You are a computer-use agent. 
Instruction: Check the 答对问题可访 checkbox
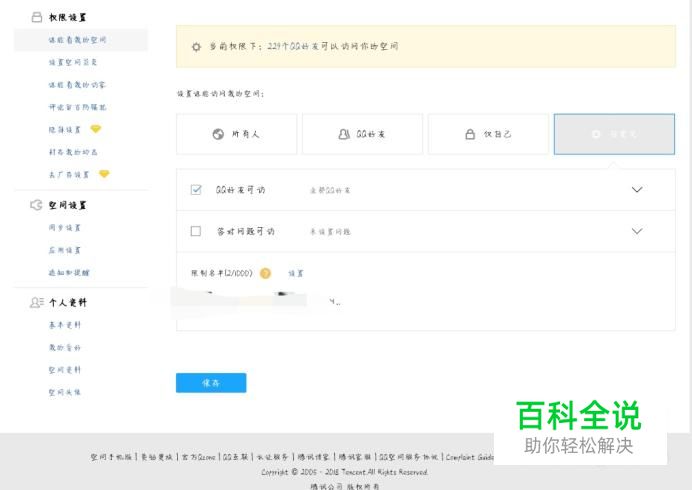(x=196, y=231)
